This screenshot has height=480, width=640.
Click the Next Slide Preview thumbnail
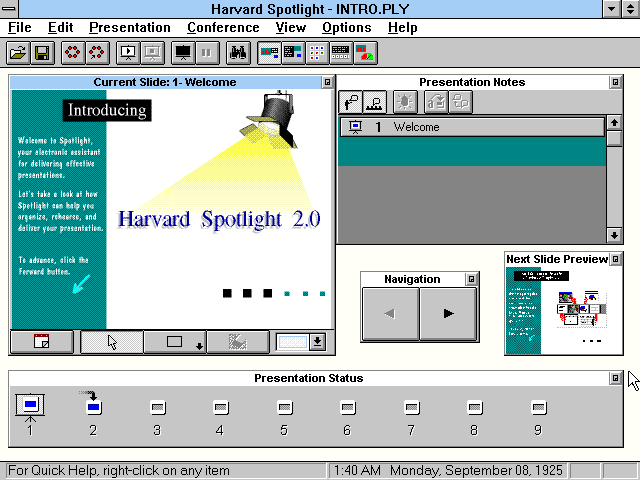click(x=564, y=310)
